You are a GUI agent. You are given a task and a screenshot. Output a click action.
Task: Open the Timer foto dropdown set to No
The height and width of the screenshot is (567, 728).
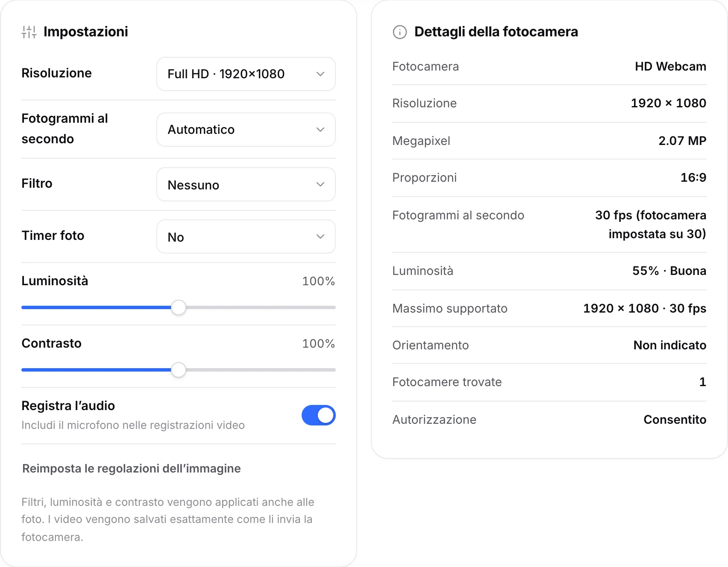pyautogui.click(x=246, y=236)
